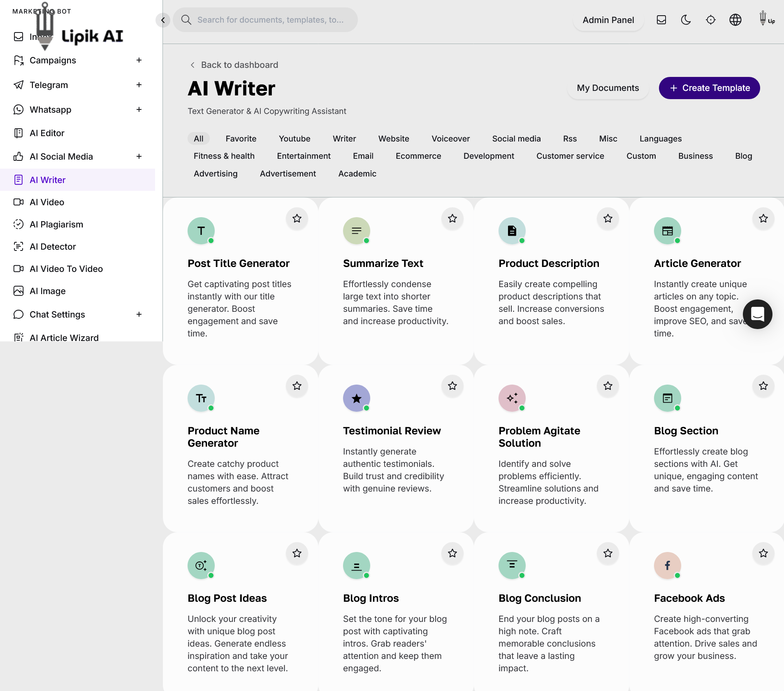Favorite the Post Title Generator star
The width and height of the screenshot is (784, 691).
tap(297, 218)
